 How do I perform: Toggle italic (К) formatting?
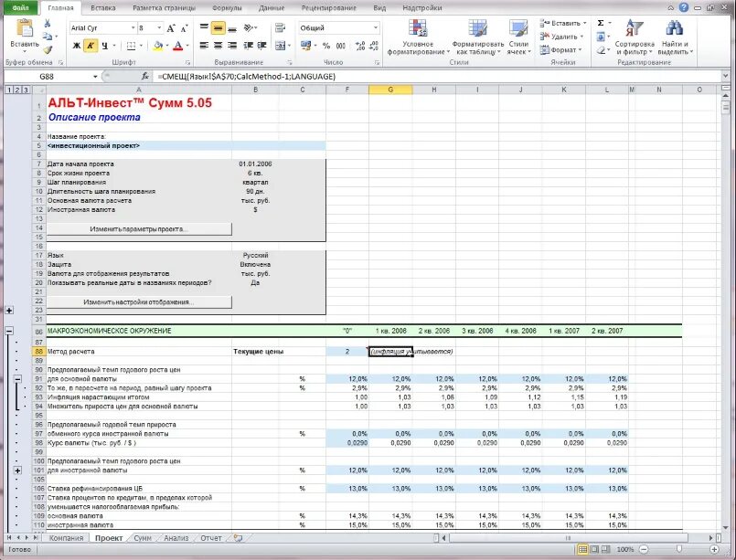point(91,46)
